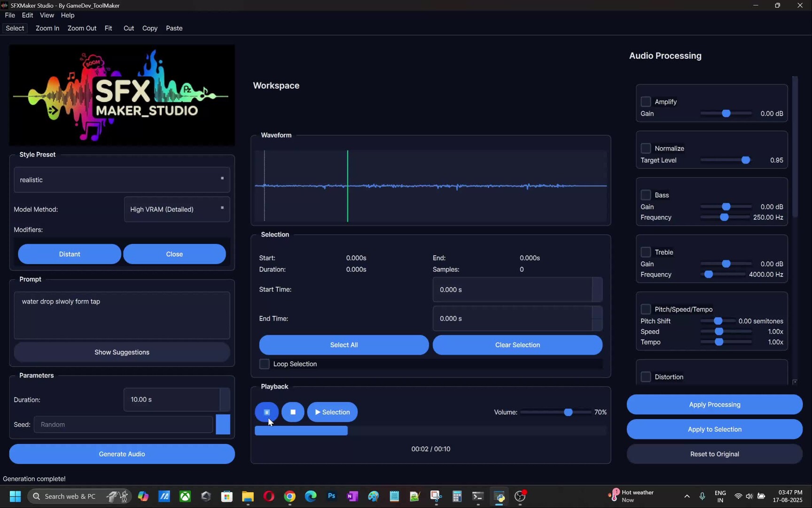
Task: Enable Loop Selection
Action: tap(265, 364)
